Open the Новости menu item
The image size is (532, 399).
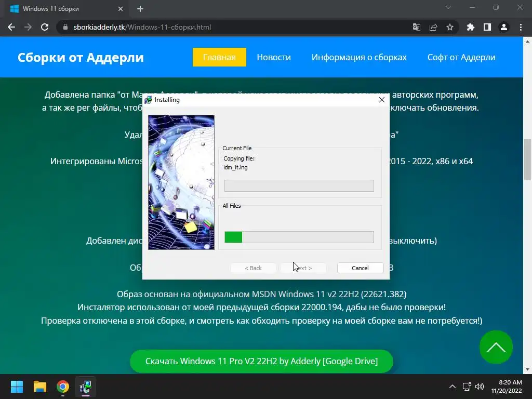[274, 57]
